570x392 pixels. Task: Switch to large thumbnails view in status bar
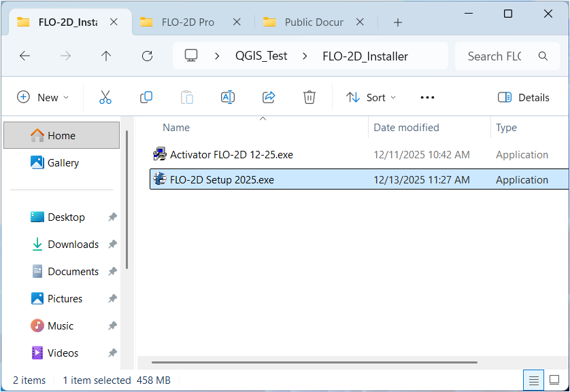554,380
